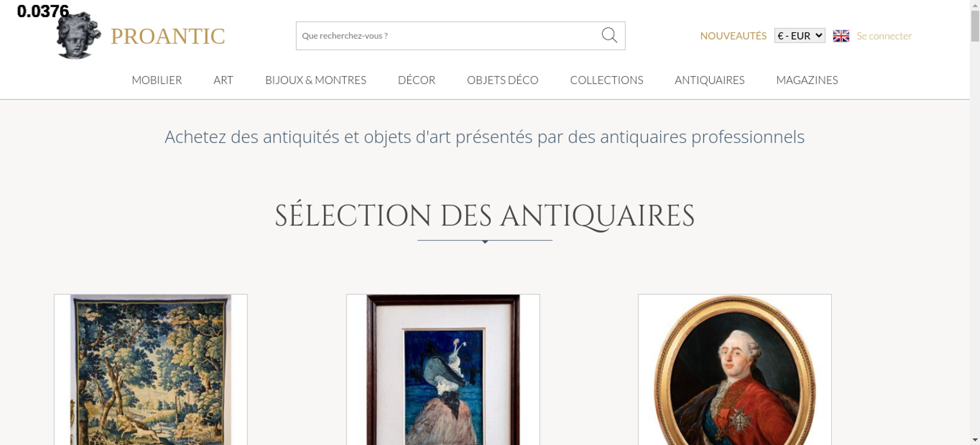Click the magnifying glass search icon
The height and width of the screenshot is (445, 980).
tap(609, 35)
